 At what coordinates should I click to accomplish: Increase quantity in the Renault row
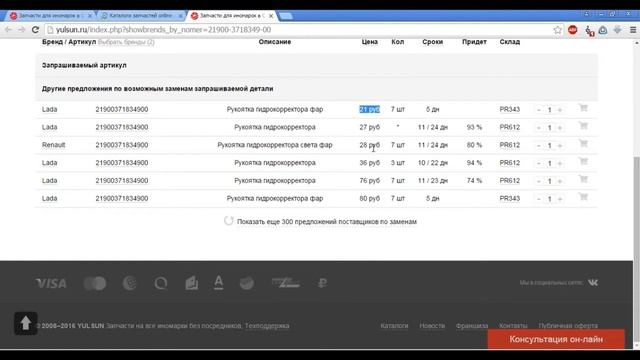(x=560, y=145)
